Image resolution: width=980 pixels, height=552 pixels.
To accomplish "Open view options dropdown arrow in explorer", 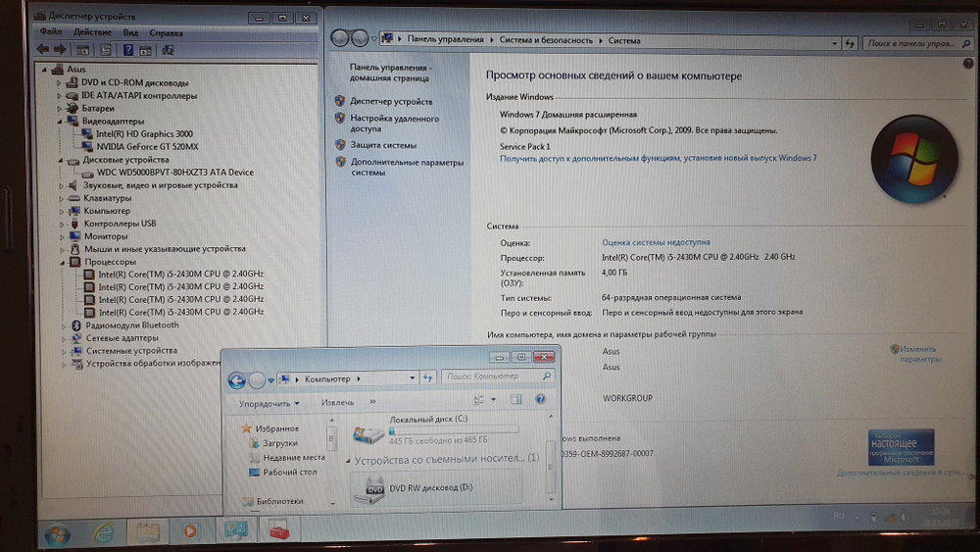I will click(x=493, y=399).
